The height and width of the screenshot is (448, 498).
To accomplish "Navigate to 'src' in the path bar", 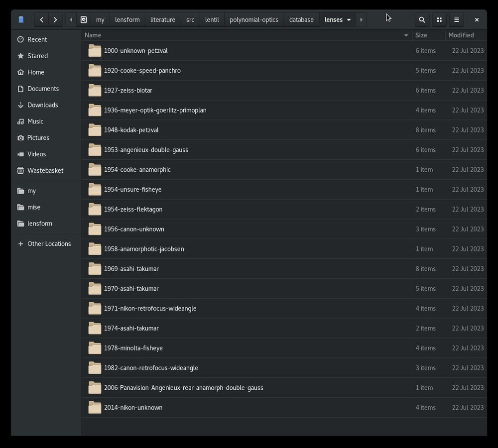I will click(190, 20).
